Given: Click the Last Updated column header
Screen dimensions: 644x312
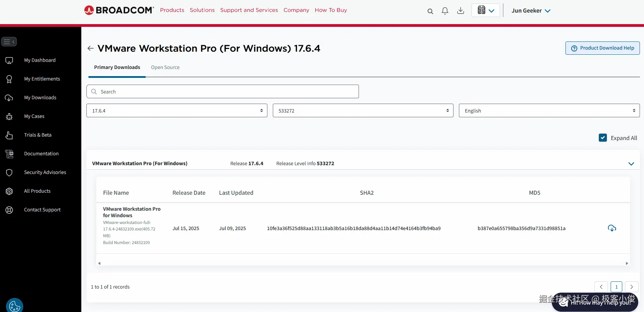Looking at the screenshot, I should 236,193.
